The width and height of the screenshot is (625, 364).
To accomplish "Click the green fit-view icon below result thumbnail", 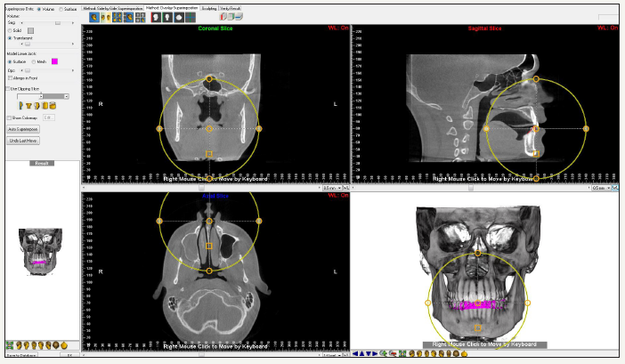I will point(9,344).
